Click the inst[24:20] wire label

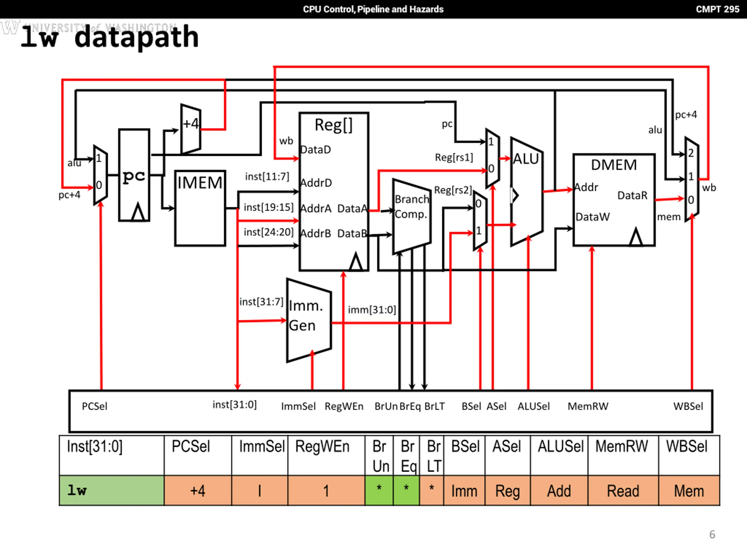268,232
